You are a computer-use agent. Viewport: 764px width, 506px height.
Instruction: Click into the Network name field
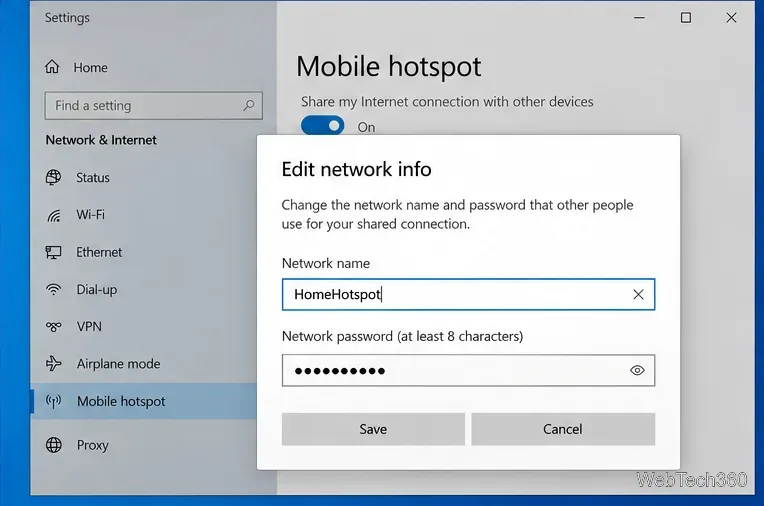(x=468, y=294)
